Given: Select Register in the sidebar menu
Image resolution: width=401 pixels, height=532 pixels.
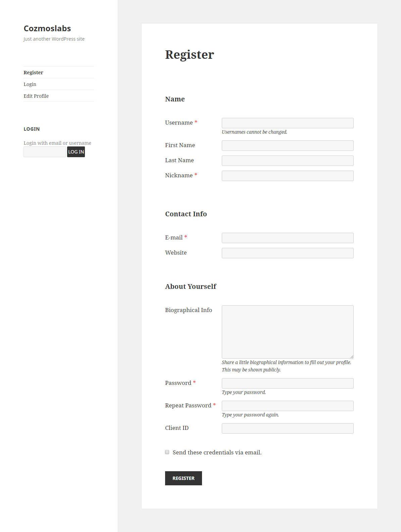Looking at the screenshot, I should click(x=33, y=73).
